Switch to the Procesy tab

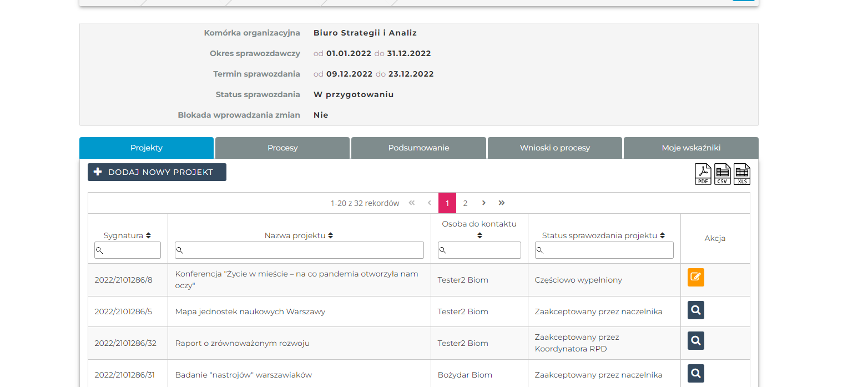[x=282, y=148]
